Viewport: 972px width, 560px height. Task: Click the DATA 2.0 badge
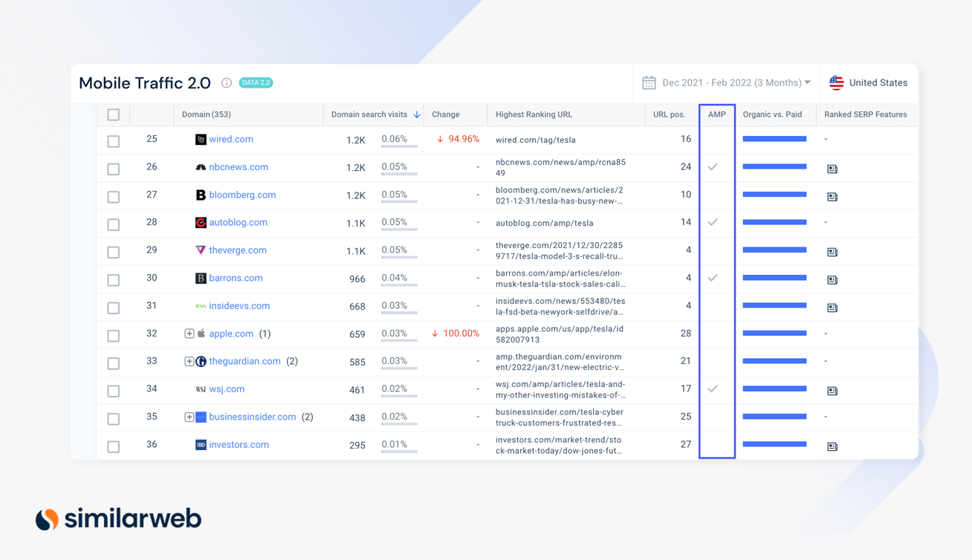(x=256, y=82)
